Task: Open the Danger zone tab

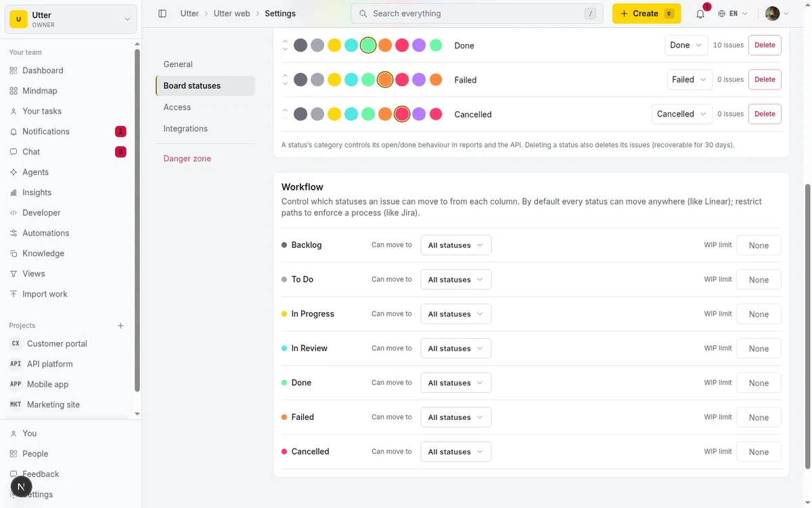Action: 205,158
